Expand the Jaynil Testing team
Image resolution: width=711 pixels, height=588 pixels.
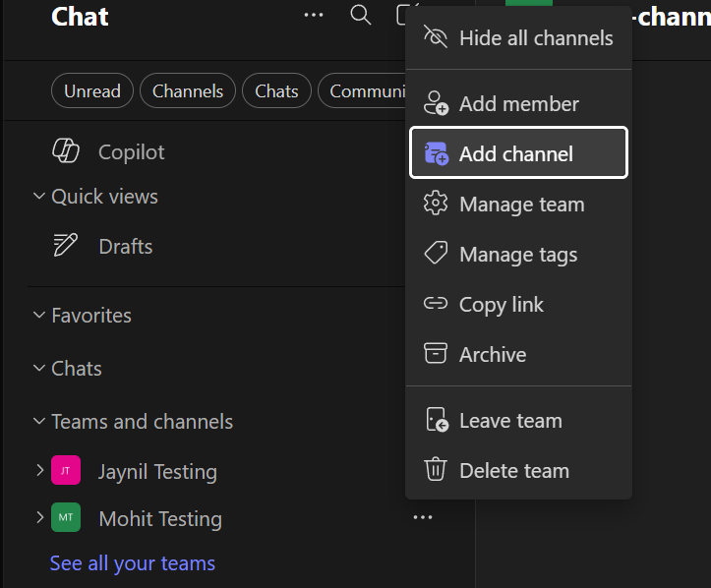(40, 470)
